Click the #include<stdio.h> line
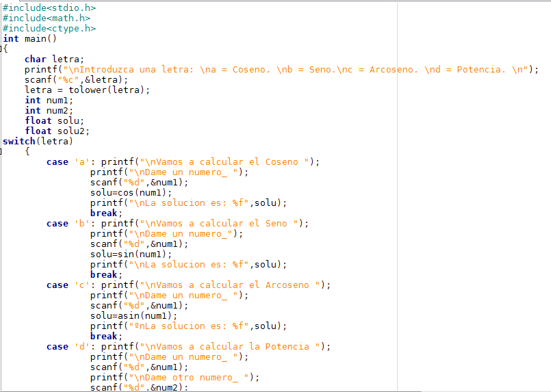551x392 pixels. (49, 8)
